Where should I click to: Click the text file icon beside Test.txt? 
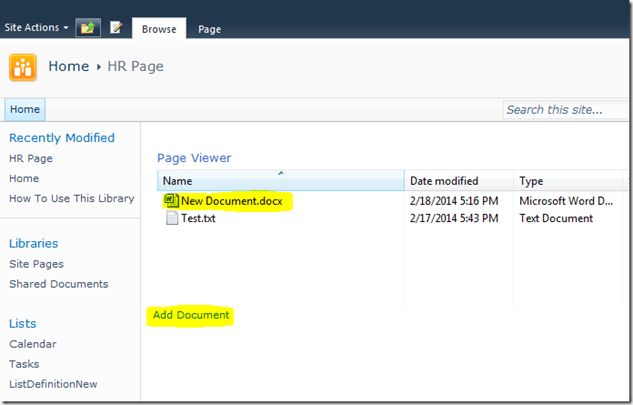pyautogui.click(x=171, y=218)
